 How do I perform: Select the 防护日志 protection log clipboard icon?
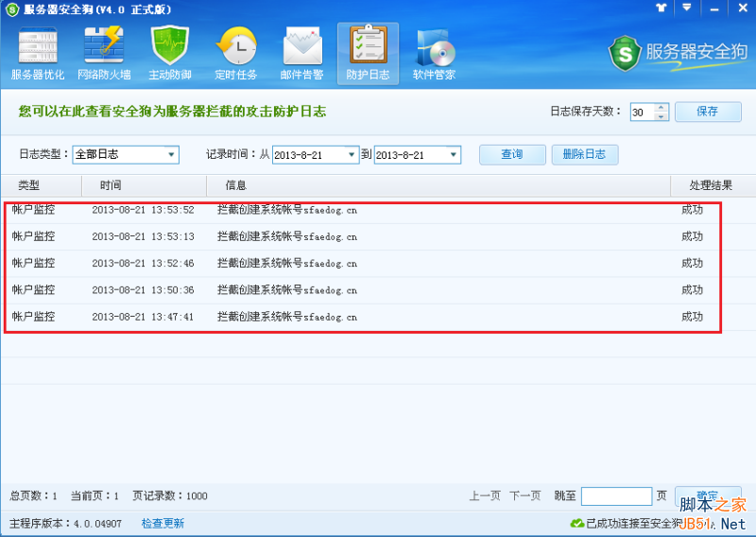tap(368, 54)
